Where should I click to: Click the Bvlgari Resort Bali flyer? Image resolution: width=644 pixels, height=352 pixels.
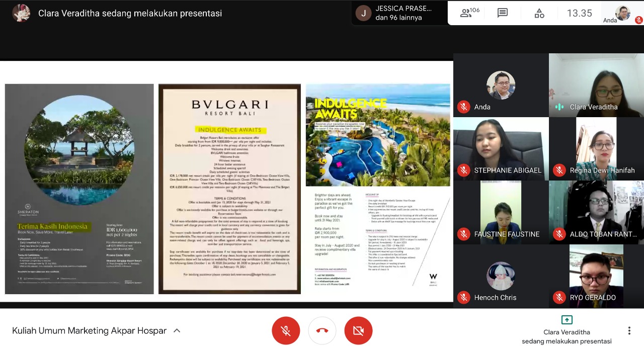click(229, 189)
